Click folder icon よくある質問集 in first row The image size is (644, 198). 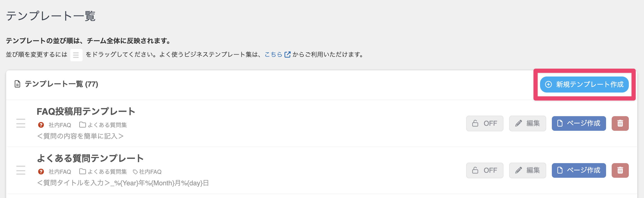(82, 125)
